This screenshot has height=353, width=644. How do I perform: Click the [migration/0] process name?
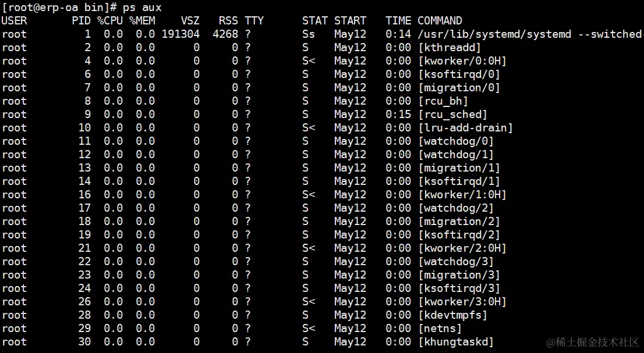pyautogui.click(x=459, y=88)
